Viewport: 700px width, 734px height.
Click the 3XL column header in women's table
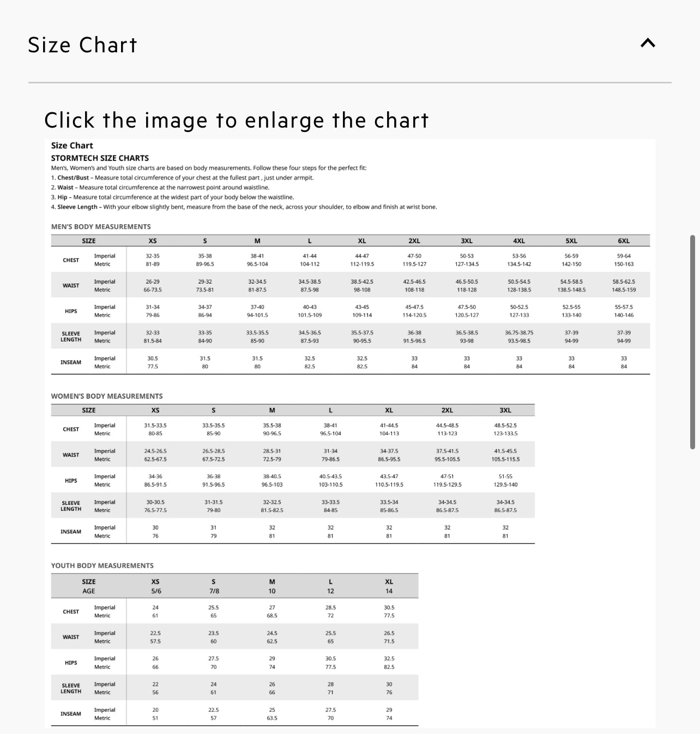click(505, 411)
